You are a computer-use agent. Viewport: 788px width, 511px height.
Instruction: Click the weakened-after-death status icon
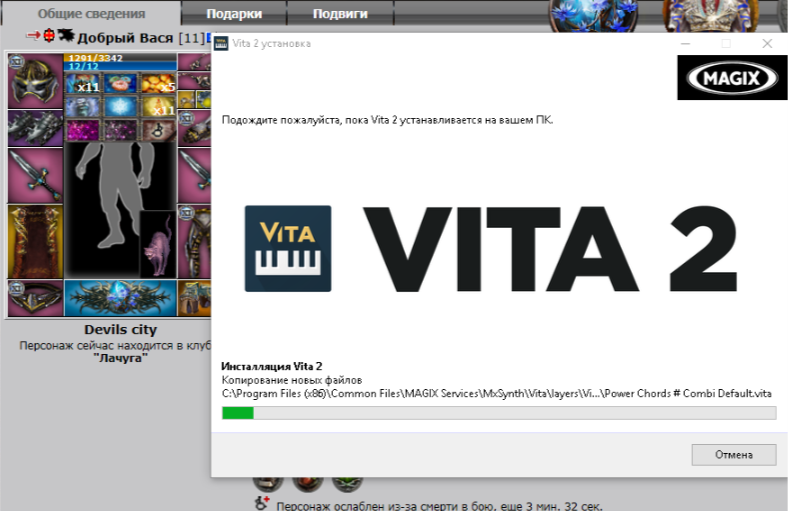click(x=262, y=502)
